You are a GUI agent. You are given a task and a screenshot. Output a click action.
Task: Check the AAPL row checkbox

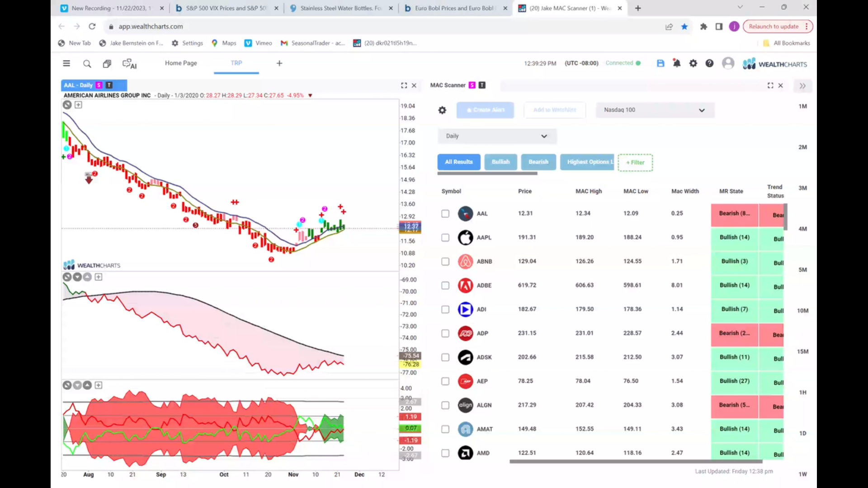pos(445,238)
